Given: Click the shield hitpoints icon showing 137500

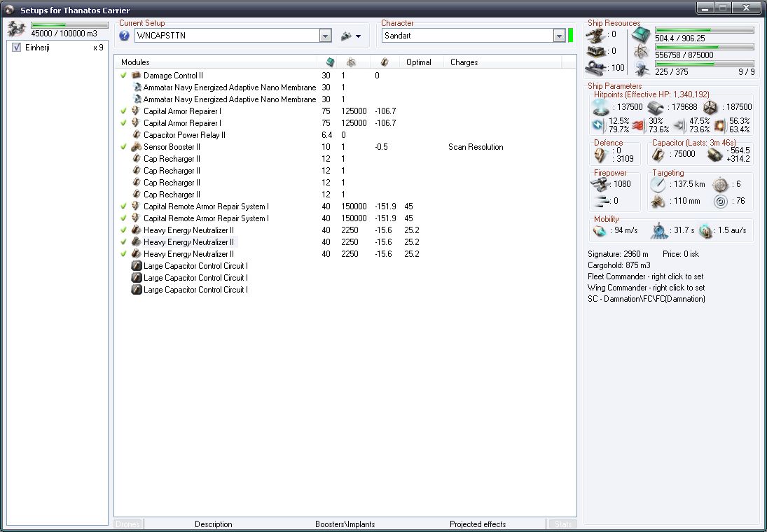Looking at the screenshot, I should point(600,107).
